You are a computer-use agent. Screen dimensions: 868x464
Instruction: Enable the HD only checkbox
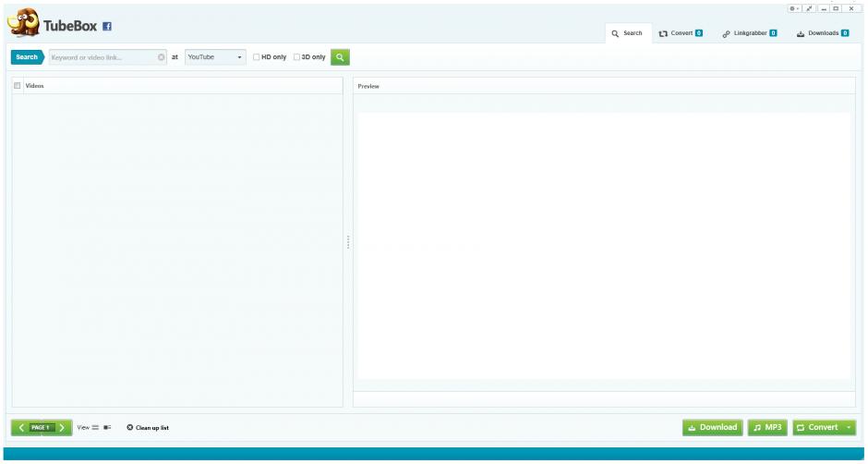pos(257,57)
